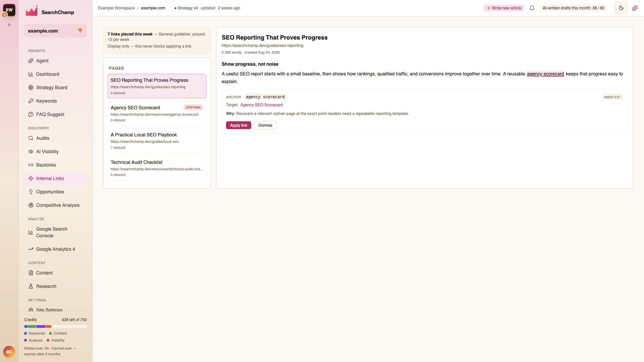This screenshot has height=362, width=644.
Task: Click the Competitive Analysis radar icon
Action: point(31,205)
